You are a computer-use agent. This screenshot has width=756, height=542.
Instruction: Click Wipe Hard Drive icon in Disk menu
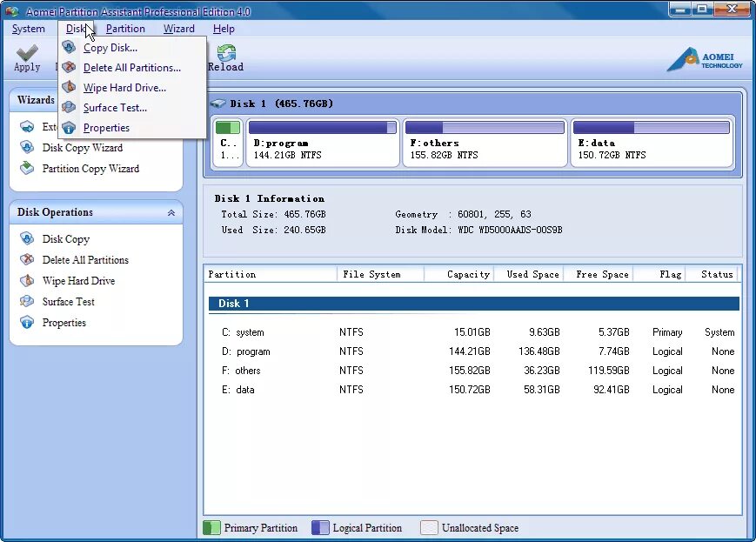point(69,87)
